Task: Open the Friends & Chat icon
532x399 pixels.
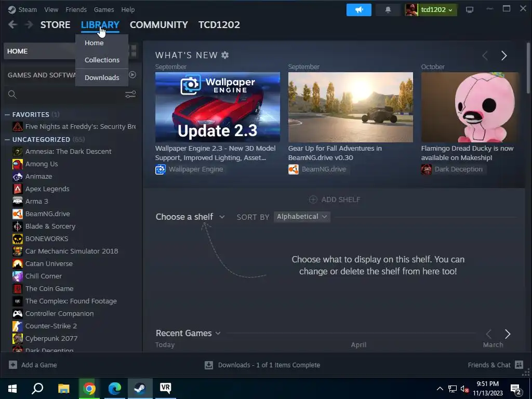Action: coord(519,365)
